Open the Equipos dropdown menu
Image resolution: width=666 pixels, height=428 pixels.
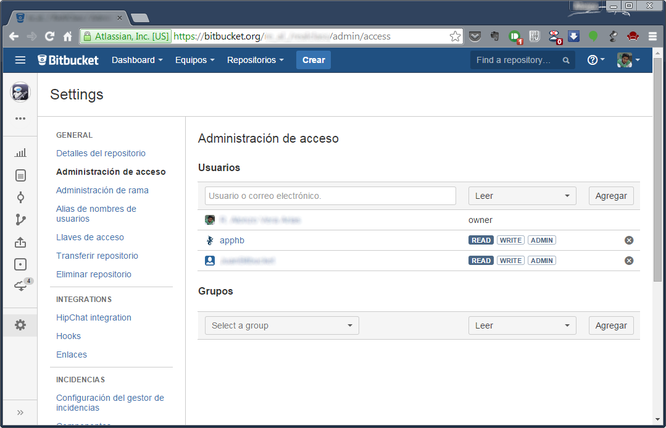(x=195, y=60)
